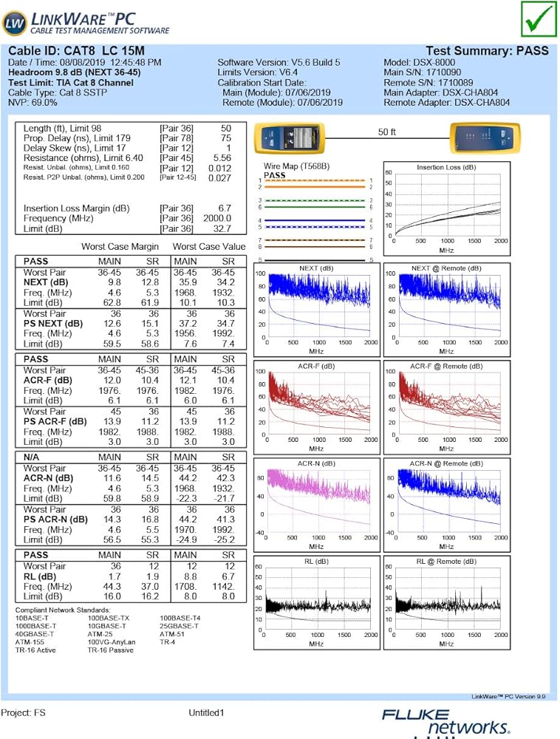Image resolution: width=560 pixels, height=739 pixels.
Task: Select the RL @ Remote graph
Action: [x=446, y=600]
